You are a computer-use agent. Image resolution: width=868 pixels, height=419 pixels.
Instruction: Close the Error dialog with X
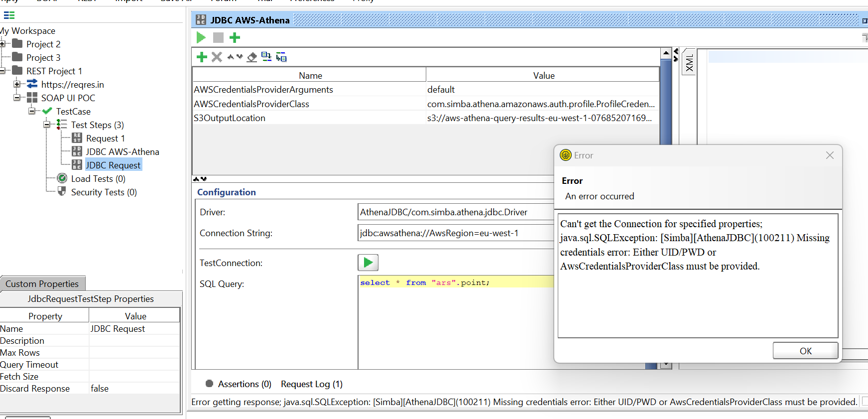pos(829,155)
